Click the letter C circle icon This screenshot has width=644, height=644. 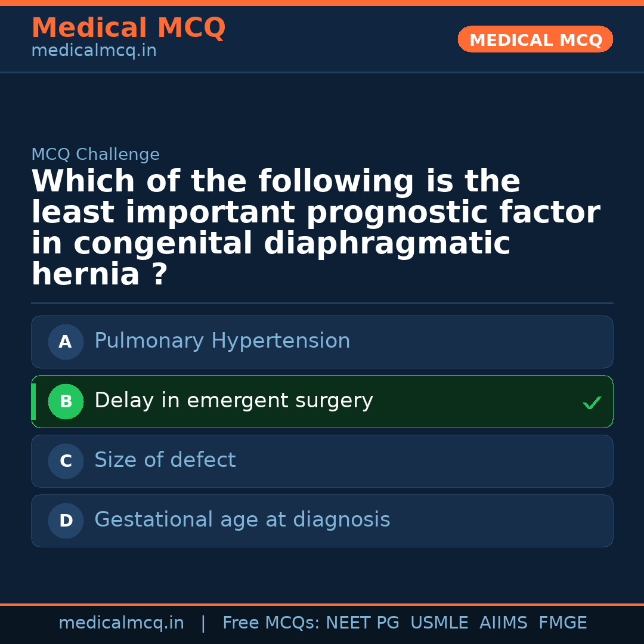point(66,461)
